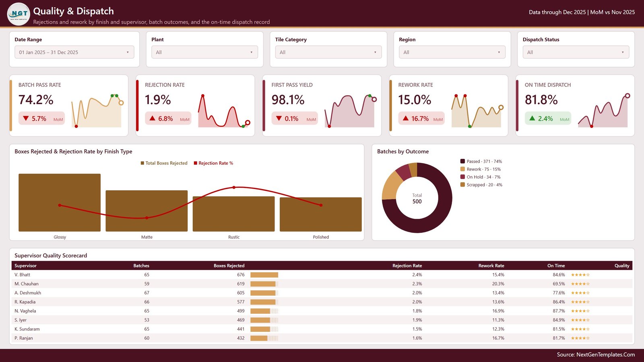Screen dimensions: 644x362
Task: Select supervisor name A. Deshmukh
Action: click(28, 293)
